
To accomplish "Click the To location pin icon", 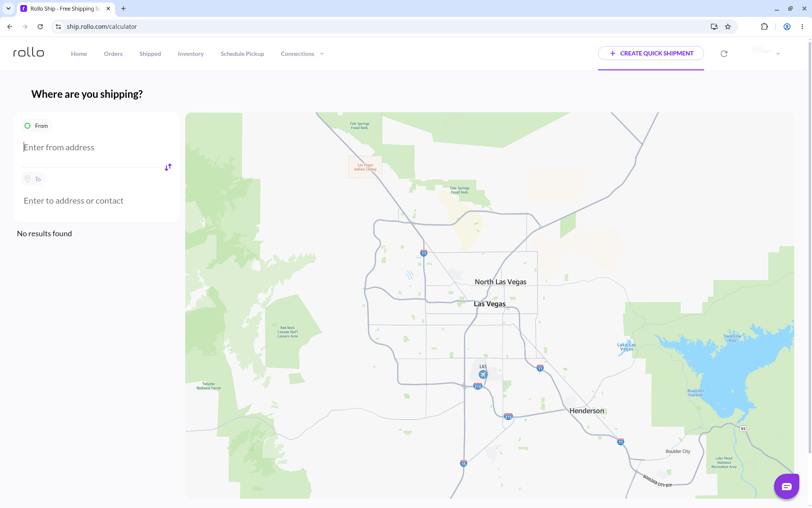I will [27, 179].
